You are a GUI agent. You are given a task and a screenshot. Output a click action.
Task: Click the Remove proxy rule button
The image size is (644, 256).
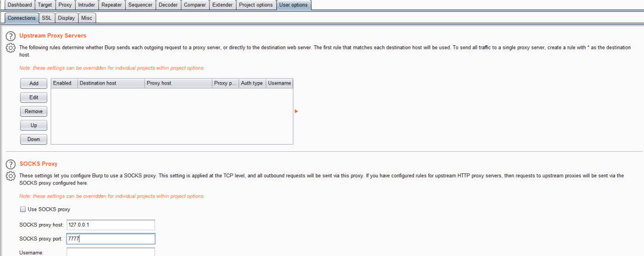click(x=33, y=111)
